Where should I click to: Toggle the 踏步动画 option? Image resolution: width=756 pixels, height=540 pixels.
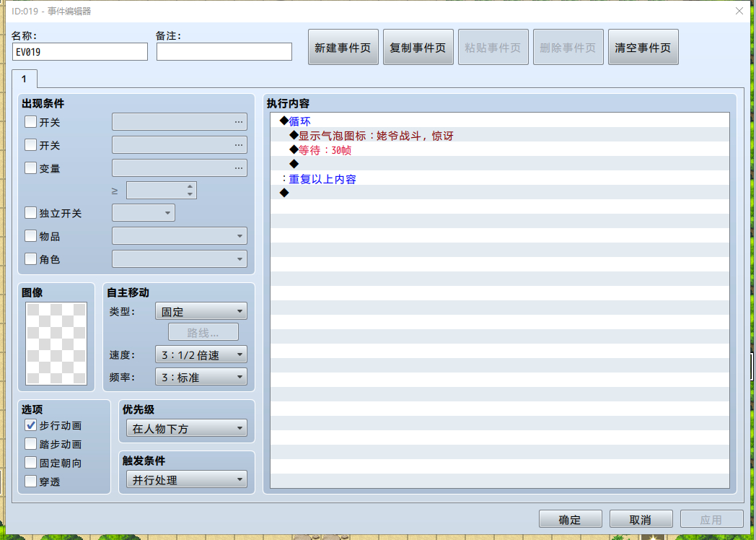click(30, 444)
